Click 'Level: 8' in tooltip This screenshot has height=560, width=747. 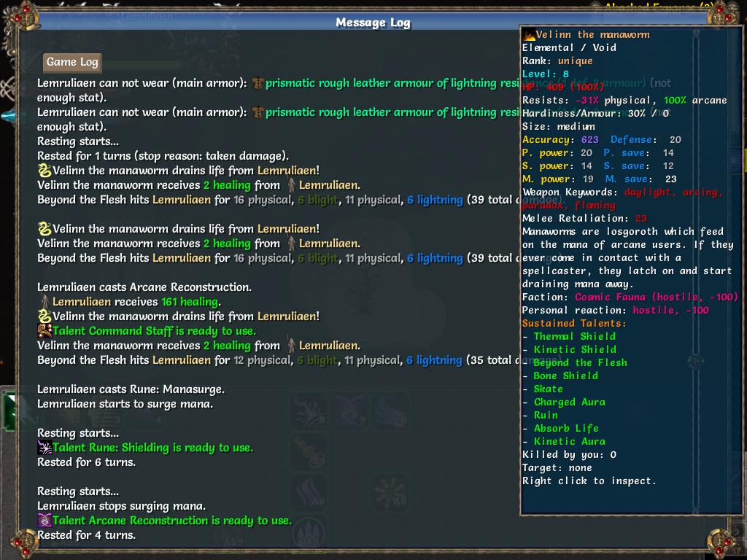tap(546, 74)
